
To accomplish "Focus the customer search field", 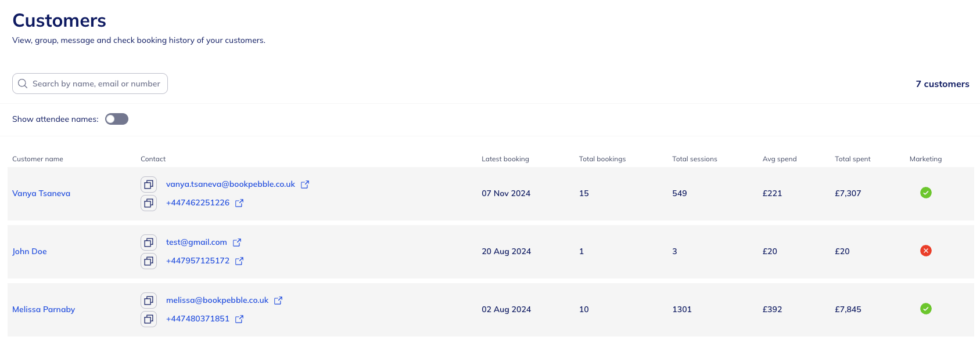I will pos(96,84).
